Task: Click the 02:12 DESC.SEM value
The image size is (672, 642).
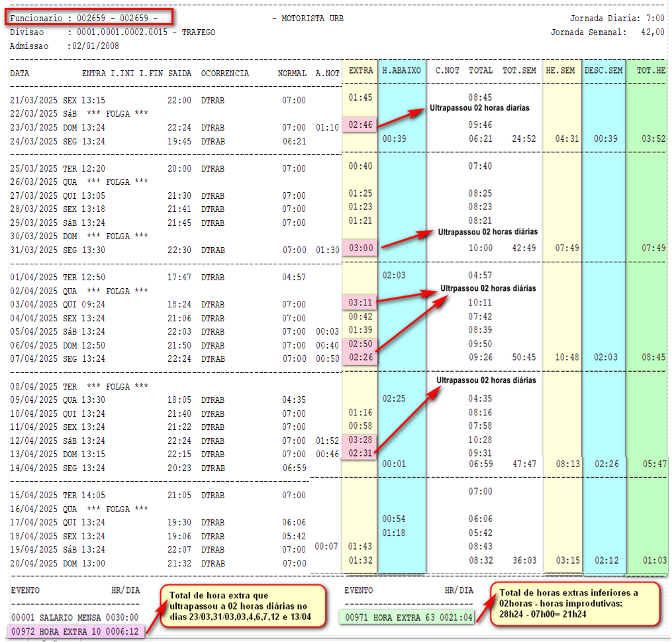Action: click(x=606, y=561)
